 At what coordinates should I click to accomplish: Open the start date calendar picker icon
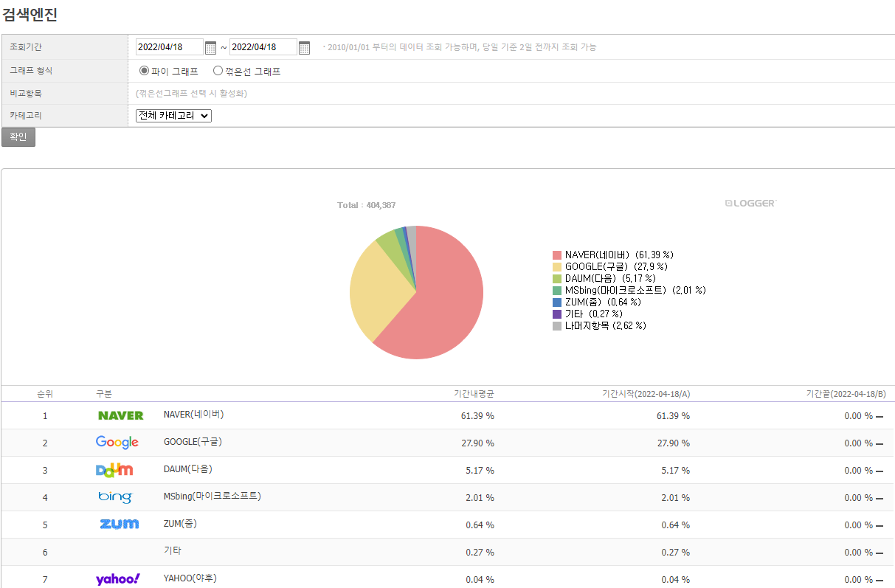(210, 47)
